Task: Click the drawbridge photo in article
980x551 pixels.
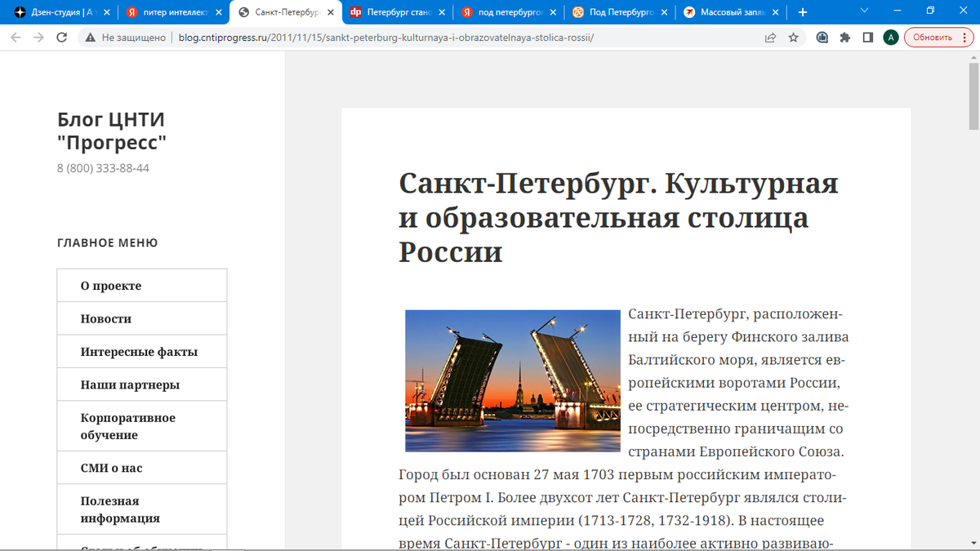Action: point(513,380)
